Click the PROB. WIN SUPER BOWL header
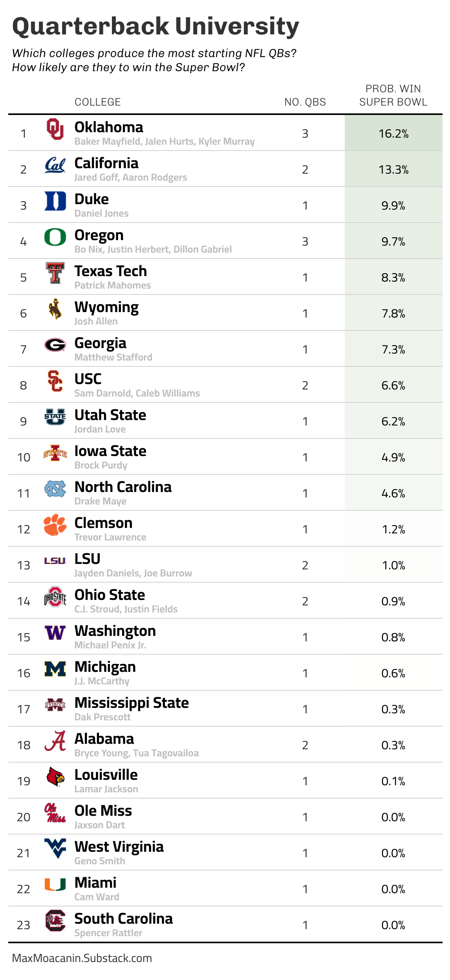Screen dimensions: 450x980 (393, 95)
